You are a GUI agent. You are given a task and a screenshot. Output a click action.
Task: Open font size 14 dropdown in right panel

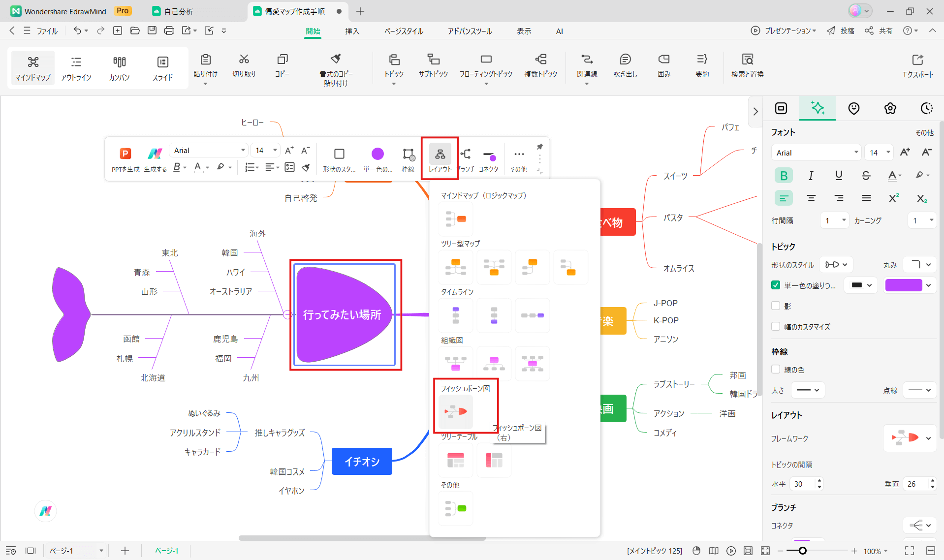tap(879, 153)
